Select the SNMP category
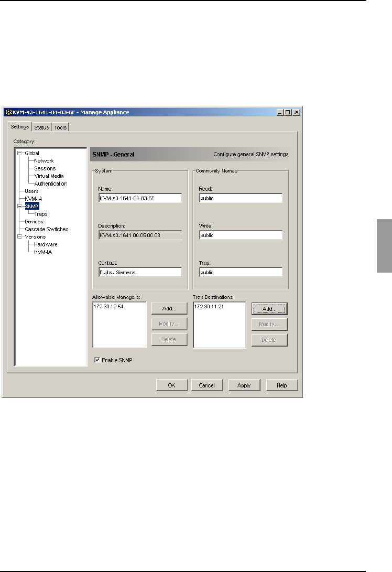 pos(32,207)
